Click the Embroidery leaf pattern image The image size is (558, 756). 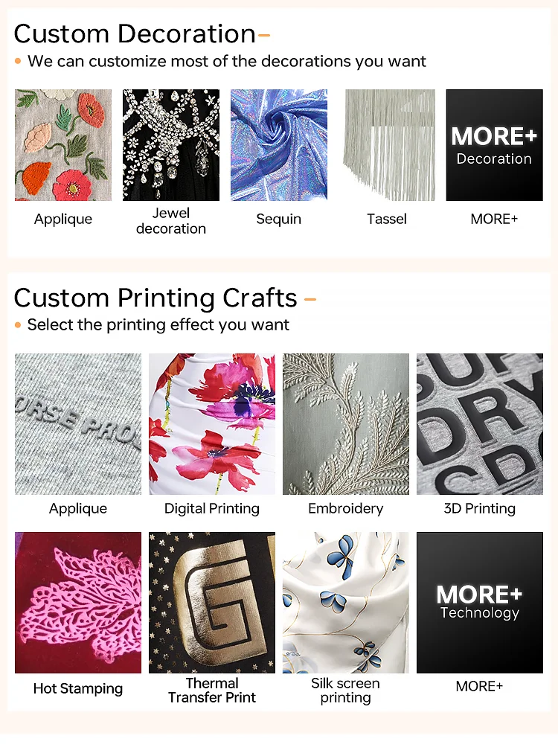point(346,424)
